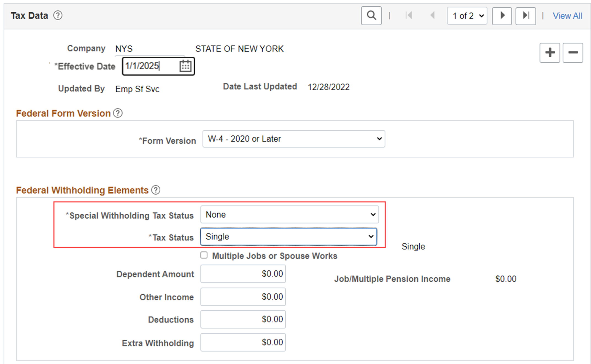
Task: Open the Tax Status dropdown
Action: coord(288,237)
